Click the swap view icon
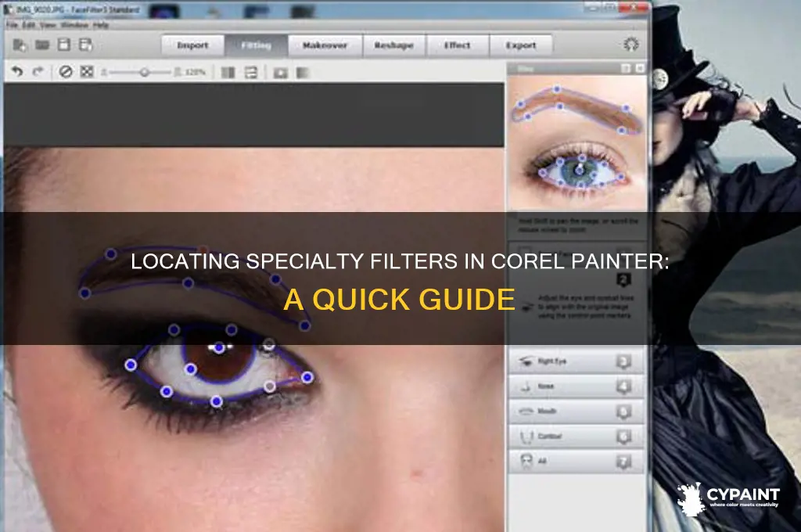 pos(251,73)
